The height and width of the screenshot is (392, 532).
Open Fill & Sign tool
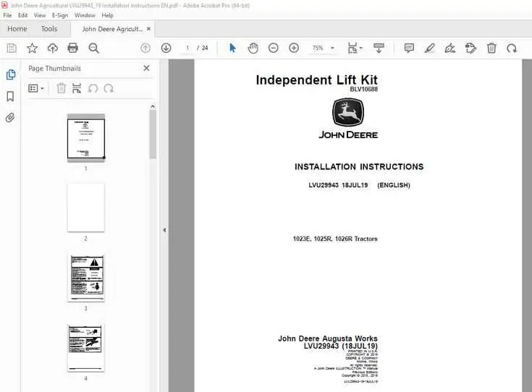pyautogui.click(x=450, y=48)
